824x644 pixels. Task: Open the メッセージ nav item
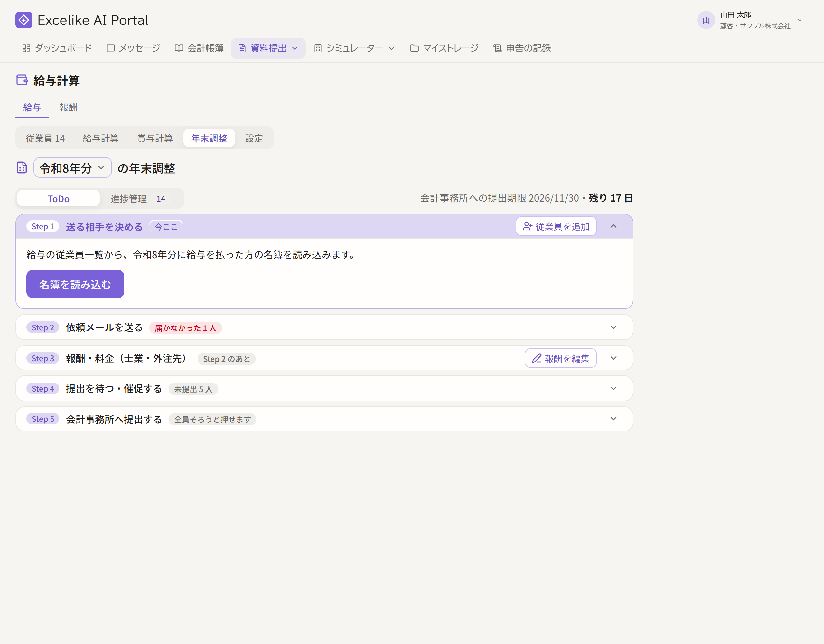(x=133, y=48)
